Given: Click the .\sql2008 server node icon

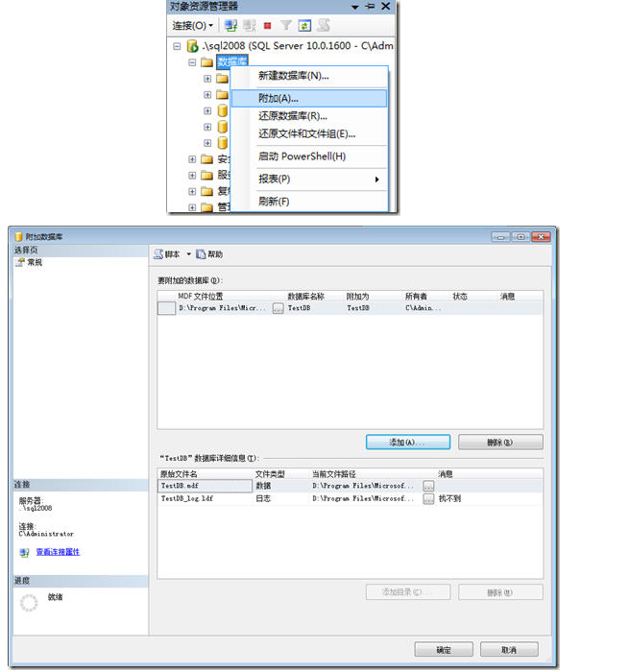Looking at the screenshot, I should tap(192, 46).
